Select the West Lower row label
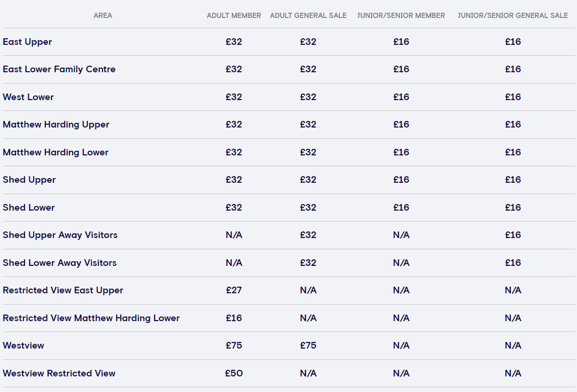The height and width of the screenshot is (392, 577). 28,97
